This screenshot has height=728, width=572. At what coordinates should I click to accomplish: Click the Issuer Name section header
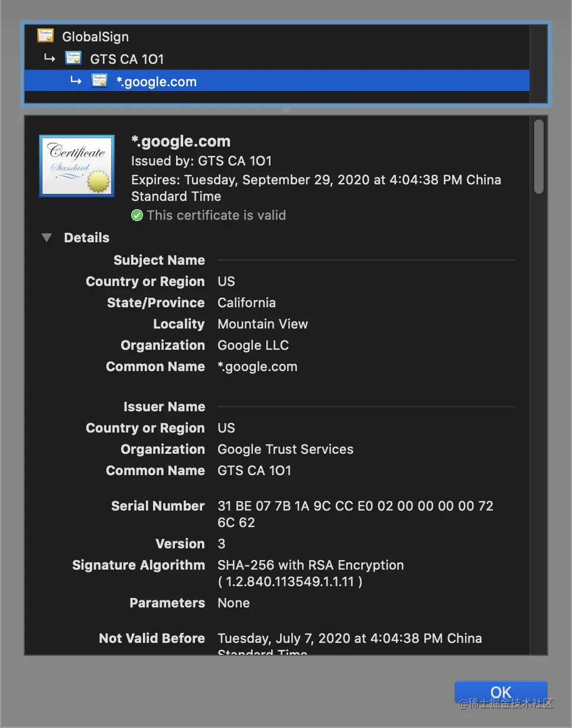(x=164, y=407)
